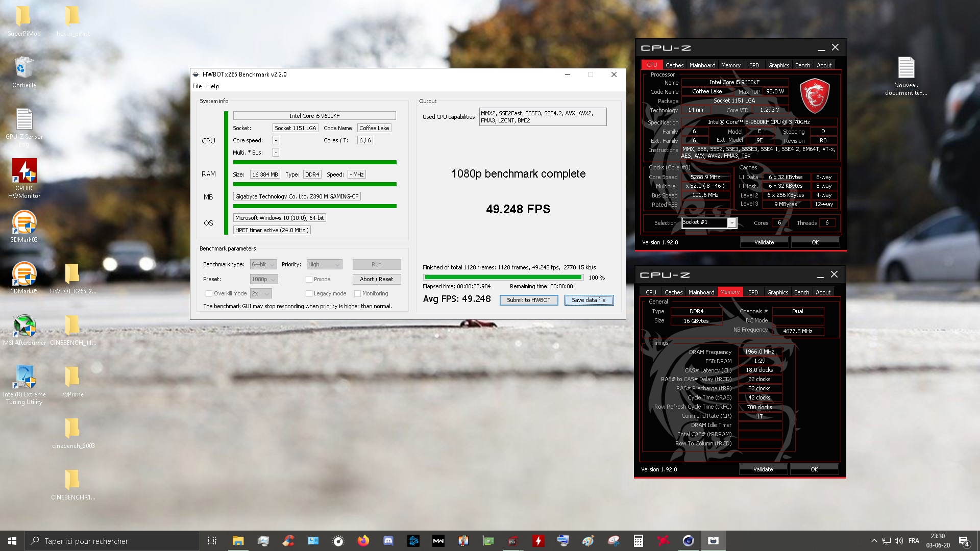980x551 pixels.
Task: Open the Priority High dropdown
Action: 324,264
